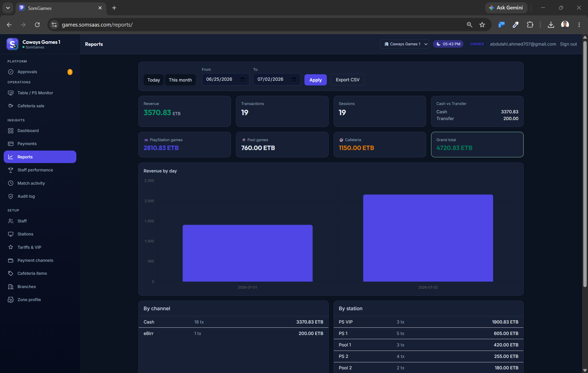This screenshot has height=373, width=588.
Task: Click the eyedropper extension icon
Action: click(x=516, y=25)
